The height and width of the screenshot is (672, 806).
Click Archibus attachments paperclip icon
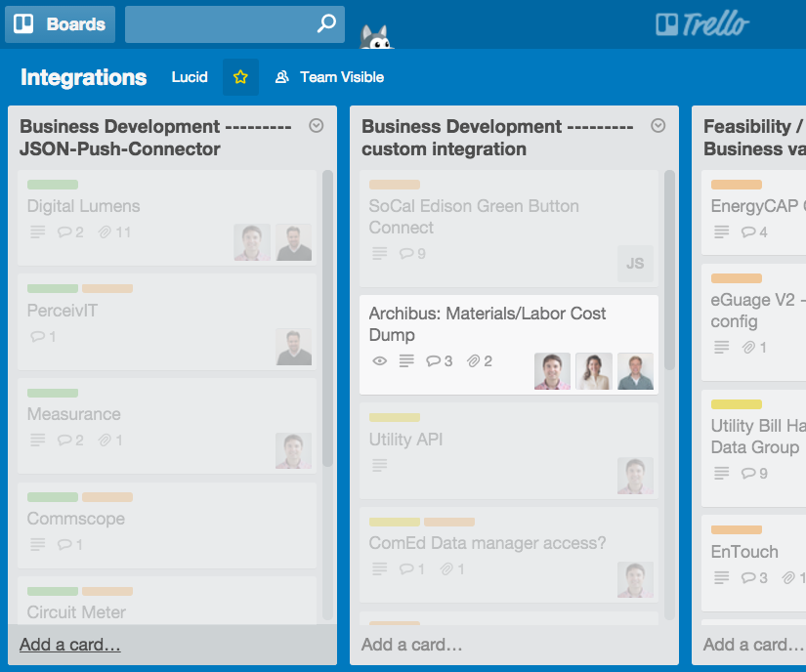tap(474, 360)
